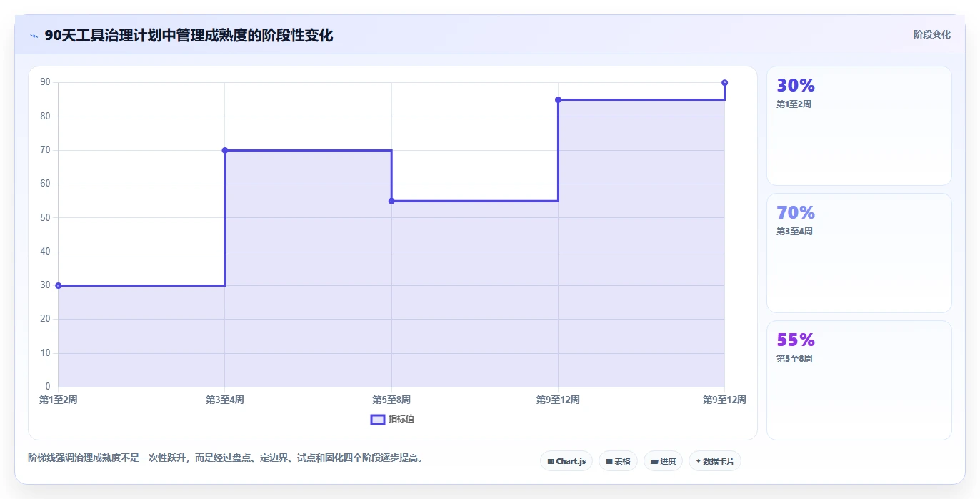Select the Chart.js tag button
Viewport: 980px width, 499px height.
click(x=566, y=461)
